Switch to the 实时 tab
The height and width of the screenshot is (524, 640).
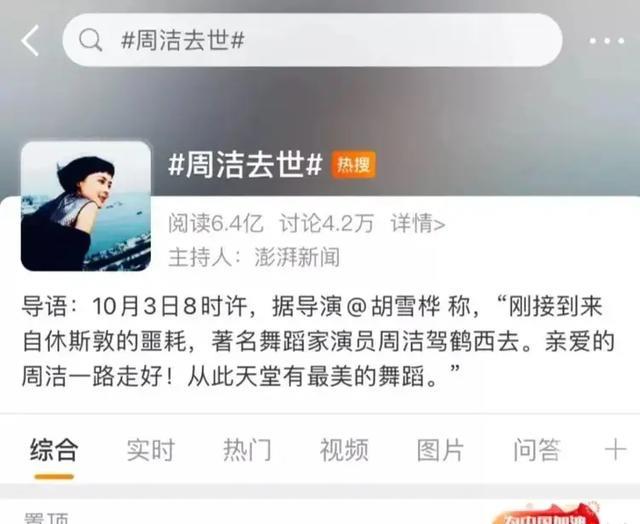coord(151,450)
